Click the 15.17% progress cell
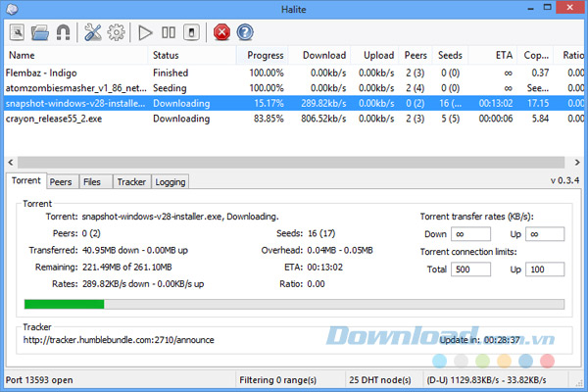The width and height of the screenshot is (588, 392). pos(269,103)
